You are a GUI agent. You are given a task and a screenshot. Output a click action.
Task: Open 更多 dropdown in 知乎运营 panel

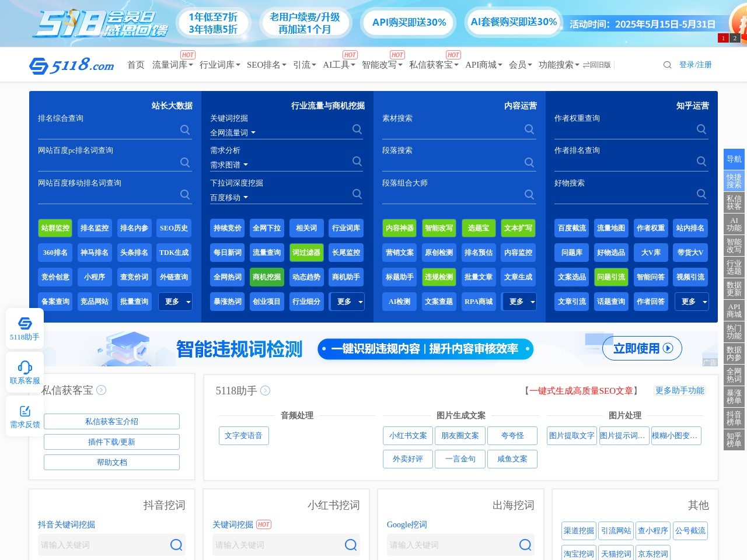click(692, 302)
